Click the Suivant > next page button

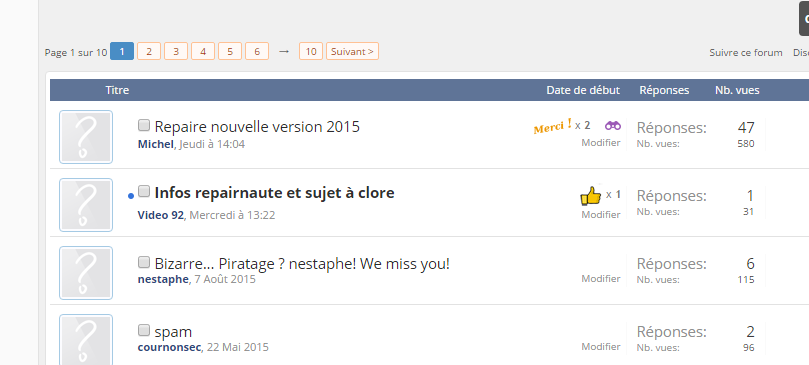pos(352,52)
